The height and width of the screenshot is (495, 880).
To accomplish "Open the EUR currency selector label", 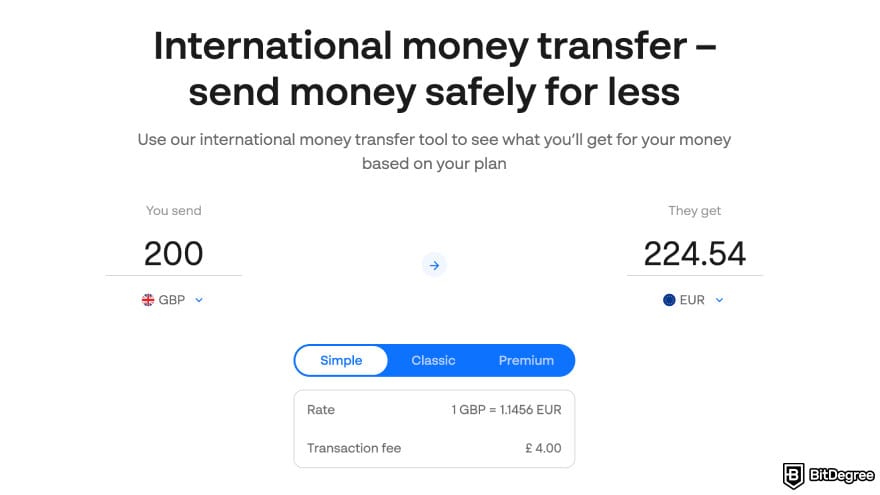I will (692, 300).
